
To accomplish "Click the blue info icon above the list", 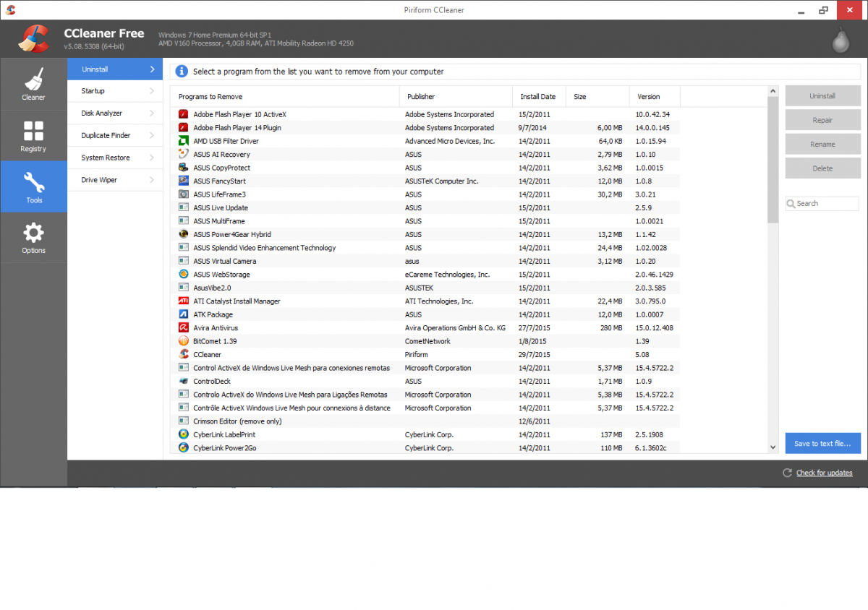I will (x=182, y=72).
